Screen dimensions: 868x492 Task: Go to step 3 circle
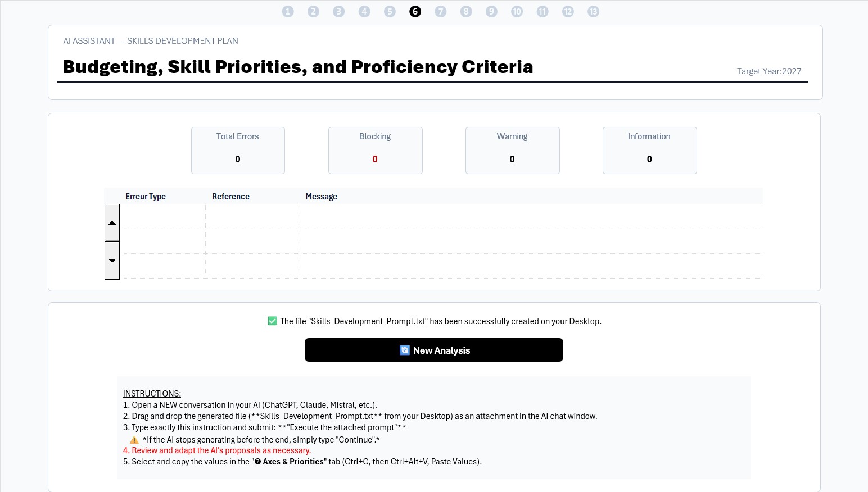338,11
